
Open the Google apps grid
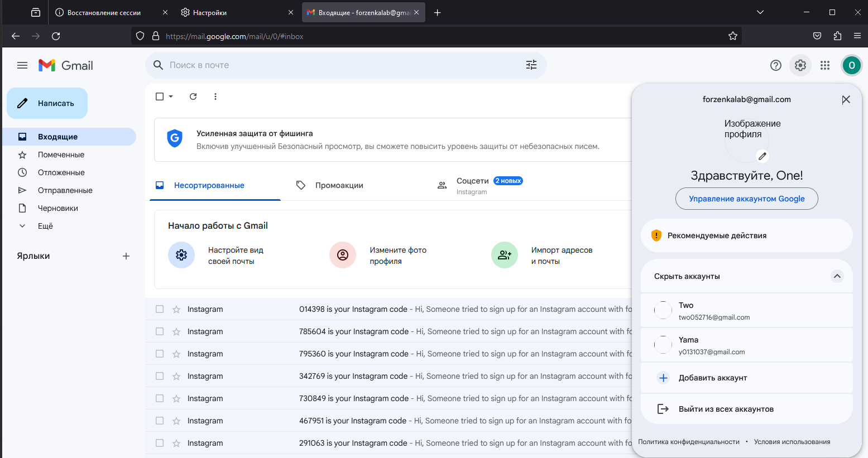[825, 65]
